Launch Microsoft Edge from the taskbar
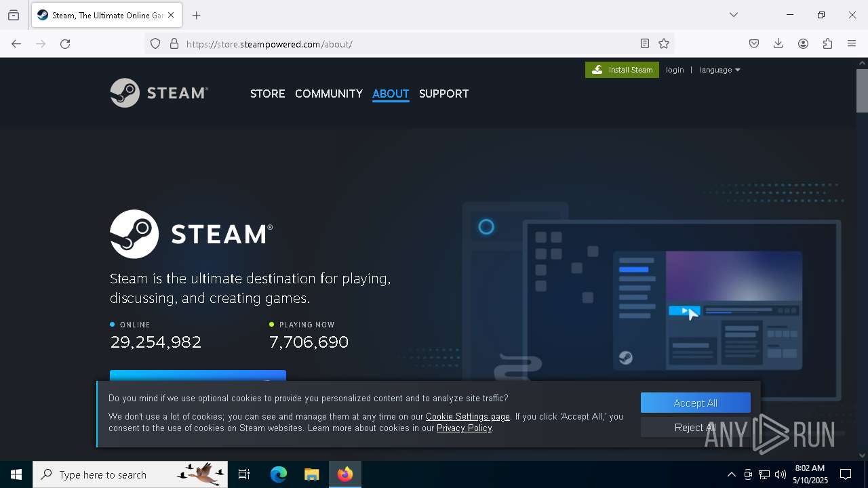The image size is (868, 488). tap(279, 474)
